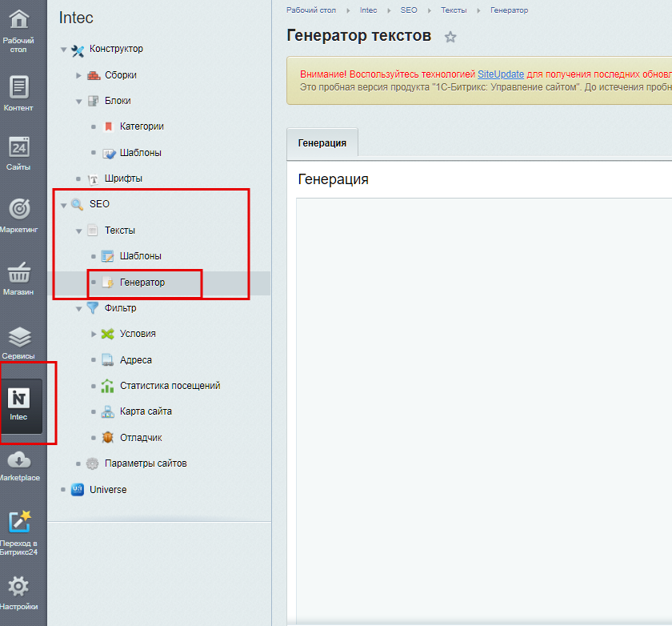Click Переход в Битрикс24 icon

(19, 522)
